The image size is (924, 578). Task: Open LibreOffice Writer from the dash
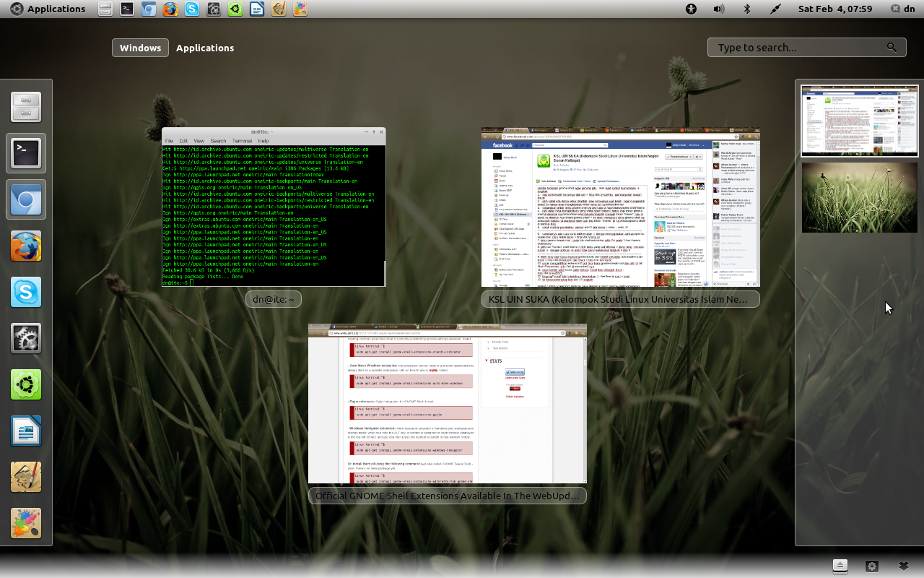click(x=26, y=431)
